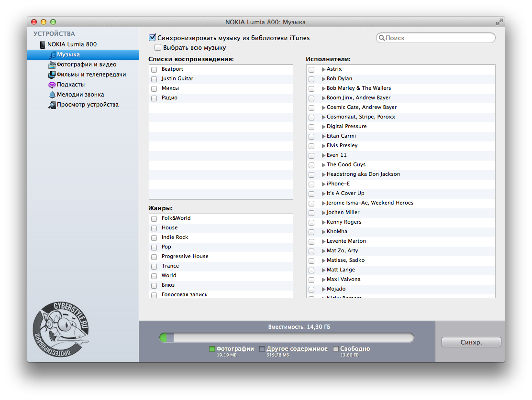Click the bell icon beside Мелодии звонка
The width and height of the screenshot is (532, 400).
[52, 95]
